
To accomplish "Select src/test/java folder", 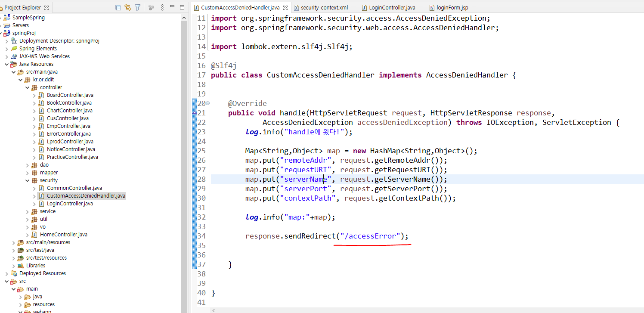I will coord(40,250).
